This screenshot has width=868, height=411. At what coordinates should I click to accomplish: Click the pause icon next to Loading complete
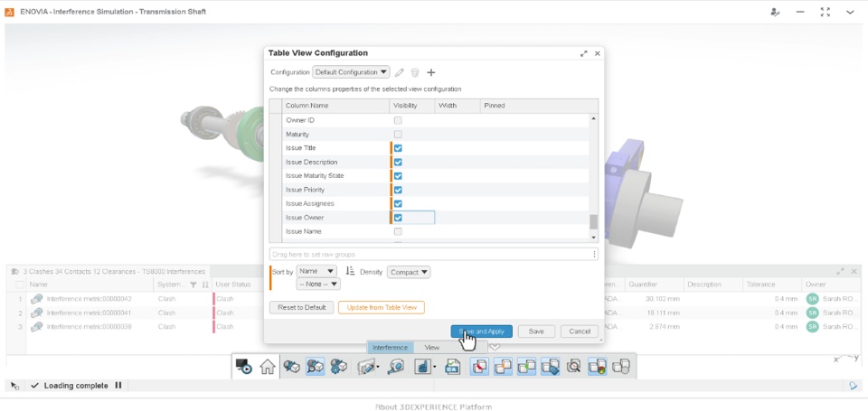point(118,386)
